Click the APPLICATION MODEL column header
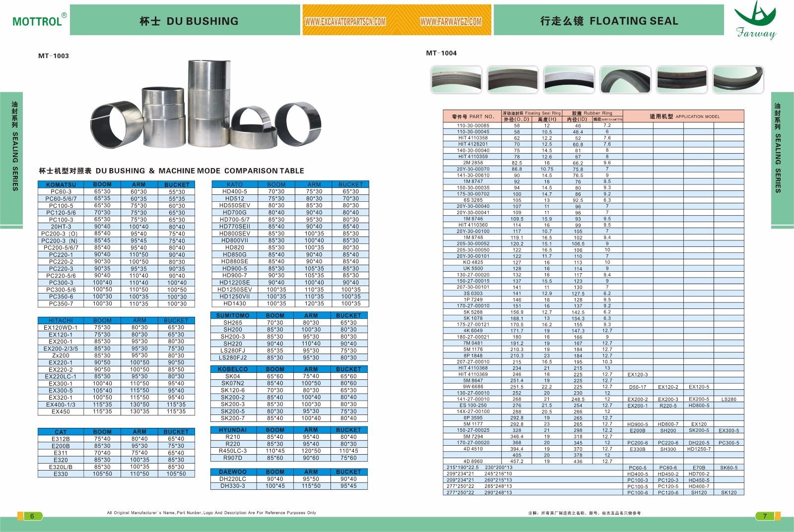The image size is (794, 532). point(684,117)
